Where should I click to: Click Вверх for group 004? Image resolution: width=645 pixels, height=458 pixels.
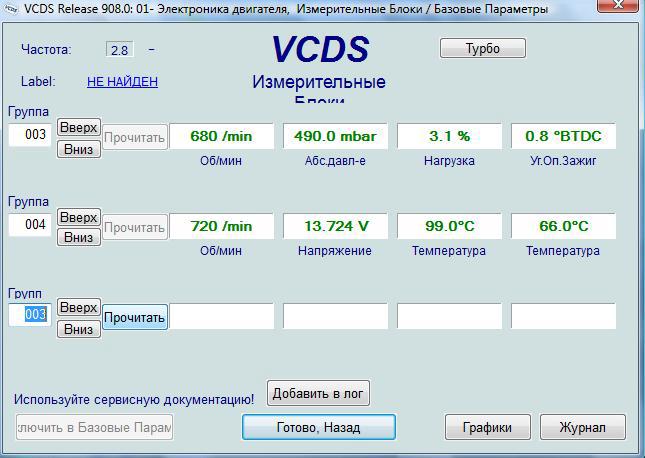(78, 217)
